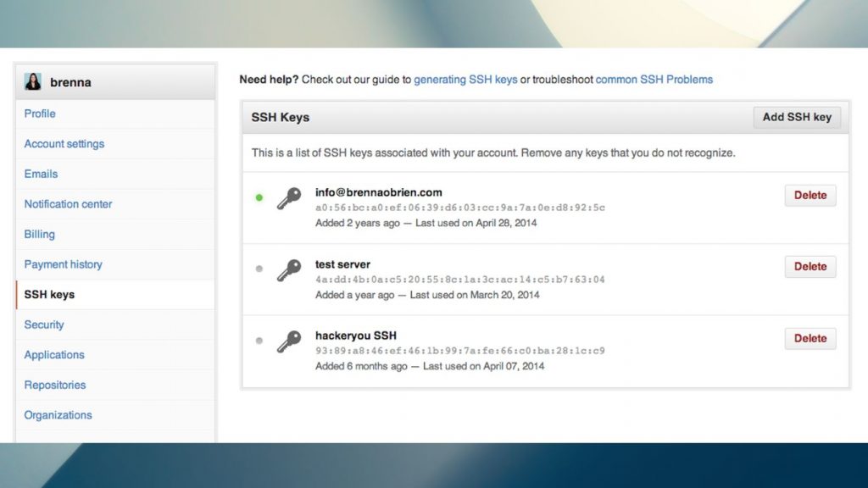The image size is (868, 488).
Task: Navigate to Organizations settings
Action: 58,414
